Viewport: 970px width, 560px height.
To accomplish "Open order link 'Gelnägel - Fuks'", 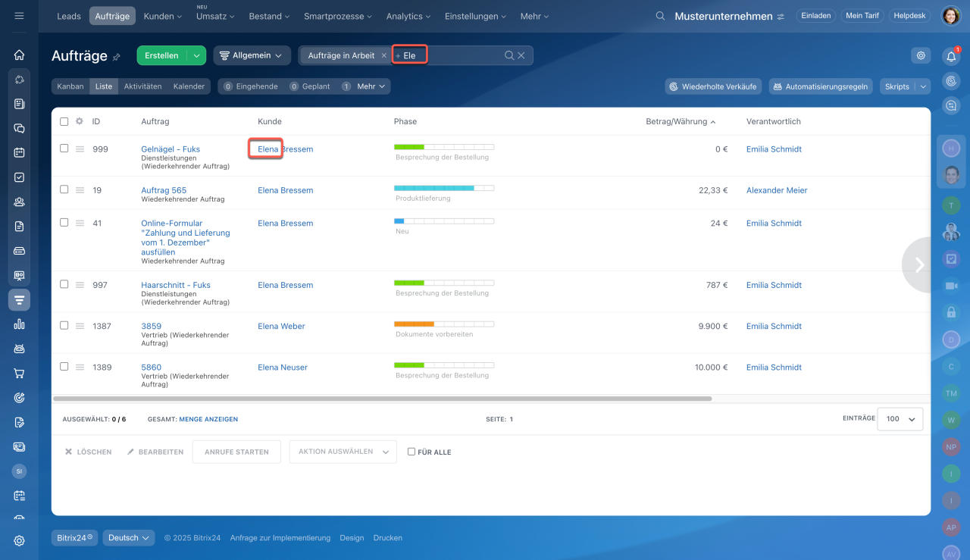I will point(171,149).
